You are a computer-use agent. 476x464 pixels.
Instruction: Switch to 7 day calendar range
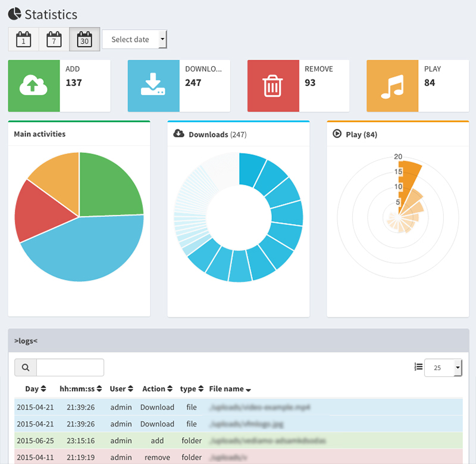54,39
